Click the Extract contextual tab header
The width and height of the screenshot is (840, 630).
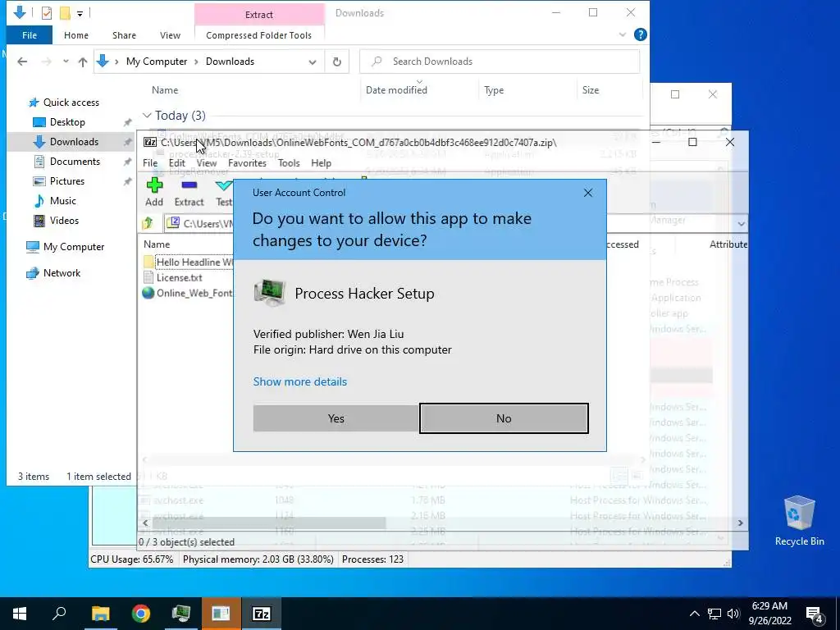click(258, 15)
